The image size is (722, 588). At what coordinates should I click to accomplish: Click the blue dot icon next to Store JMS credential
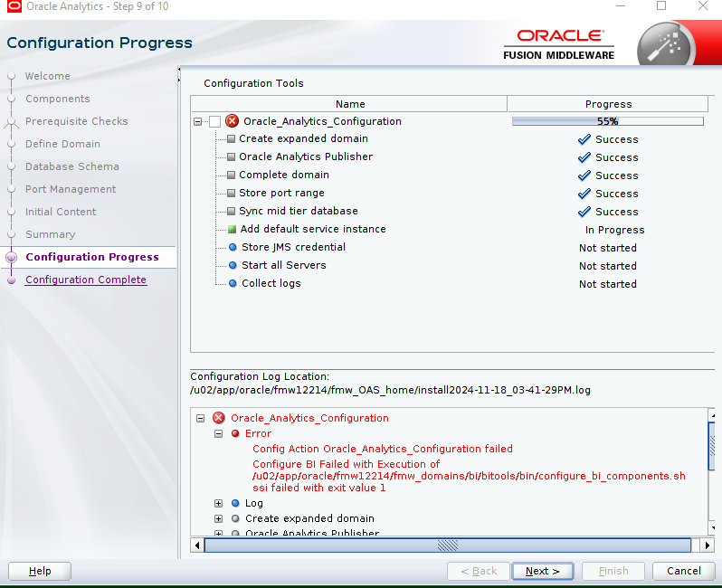[x=233, y=247]
